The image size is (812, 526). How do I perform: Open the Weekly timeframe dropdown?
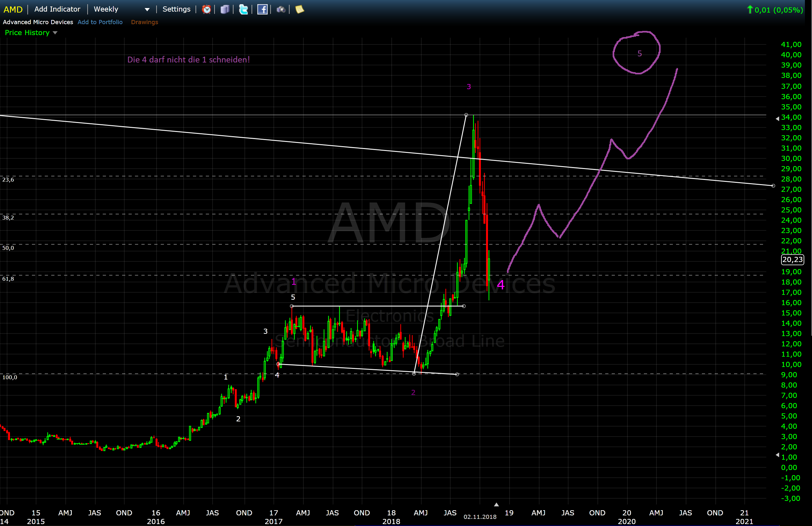coord(121,9)
